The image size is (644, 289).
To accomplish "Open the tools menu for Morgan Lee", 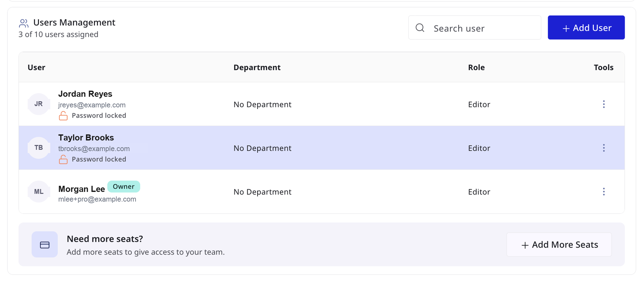I will point(604,192).
